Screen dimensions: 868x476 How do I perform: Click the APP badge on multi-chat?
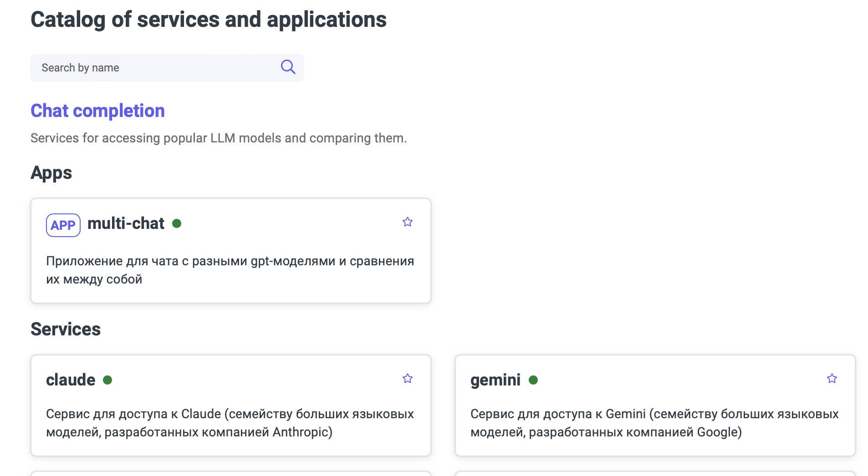click(x=63, y=225)
